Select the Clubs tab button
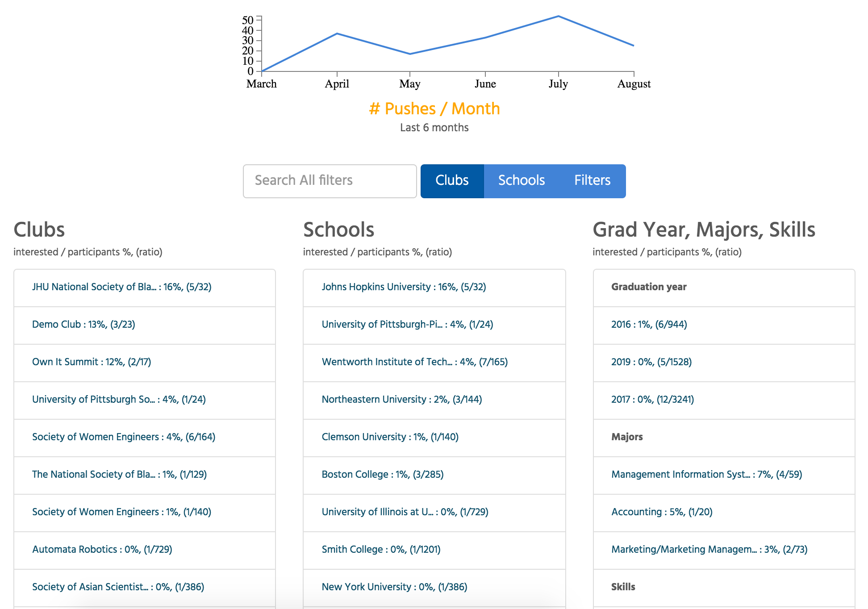 (x=452, y=181)
